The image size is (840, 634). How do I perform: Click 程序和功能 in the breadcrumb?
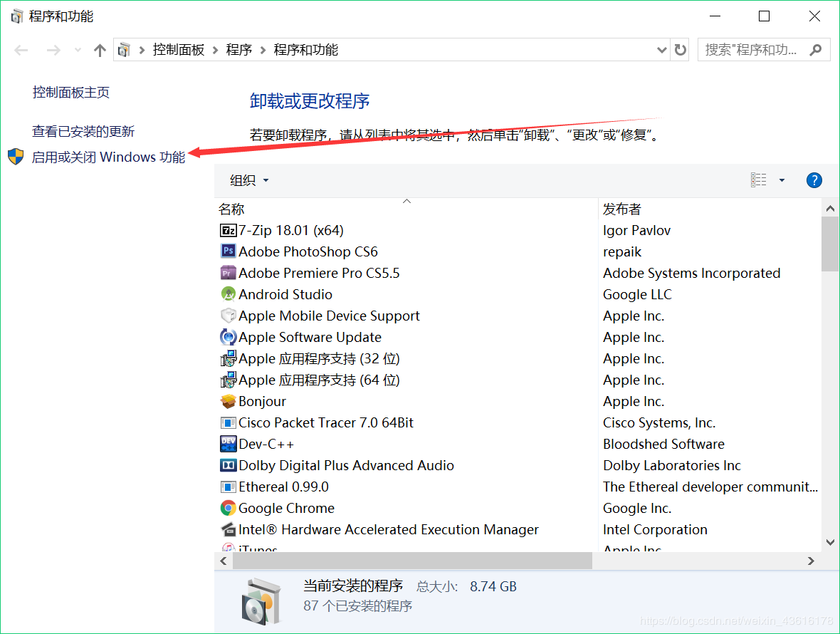pos(306,50)
